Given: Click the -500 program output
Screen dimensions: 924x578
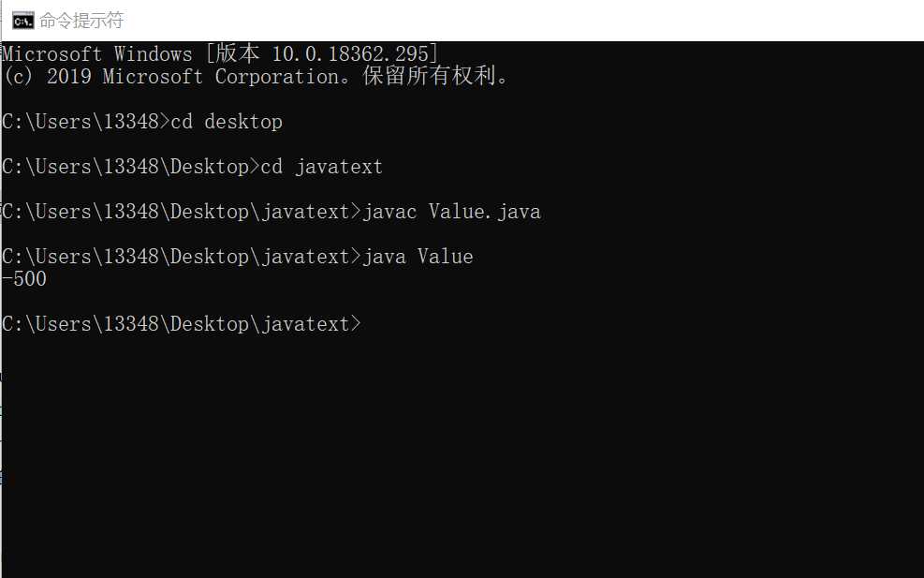Looking at the screenshot, I should point(24,279).
